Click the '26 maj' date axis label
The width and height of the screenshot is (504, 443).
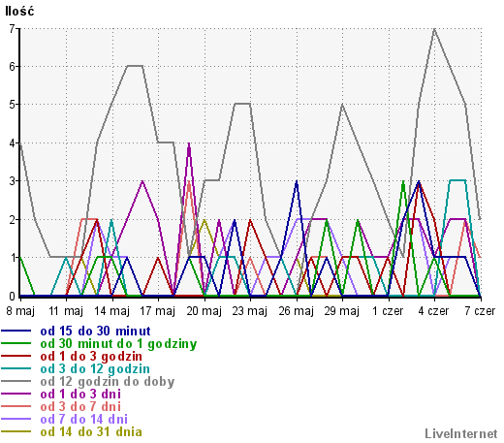(x=296, y=311)
